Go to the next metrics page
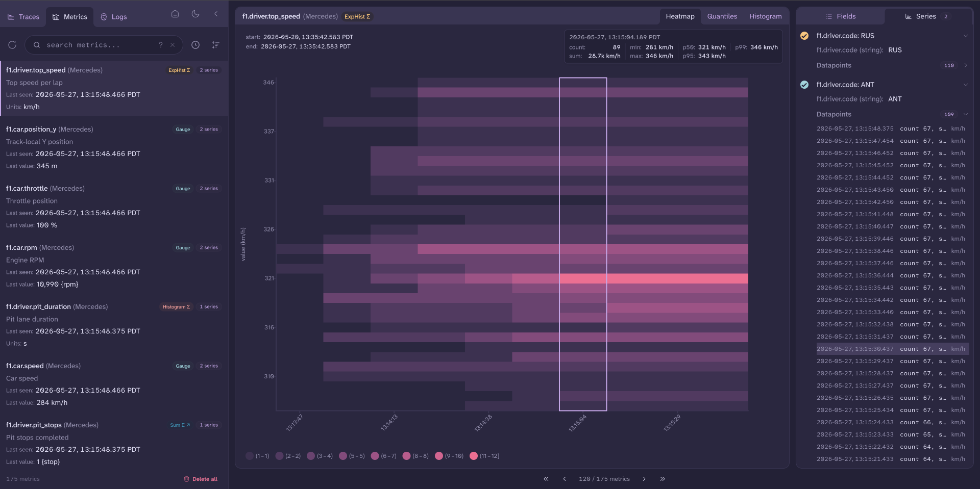Screen dimensions: 980x489 [x=644, y=479]
